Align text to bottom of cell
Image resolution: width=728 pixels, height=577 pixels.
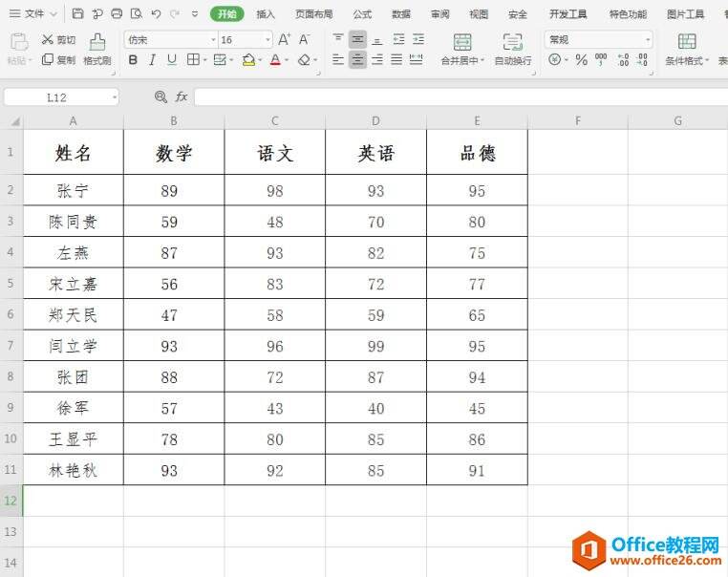[377, 39]
